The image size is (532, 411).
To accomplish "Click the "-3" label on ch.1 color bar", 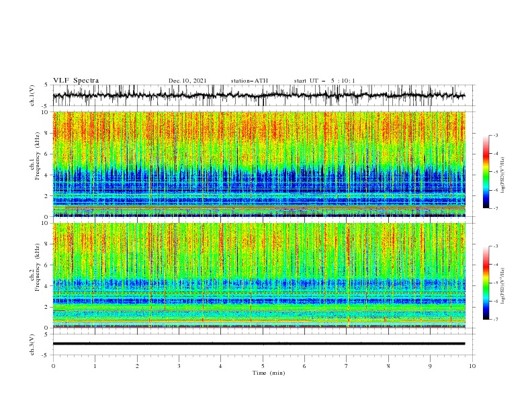I will [495, 135].
